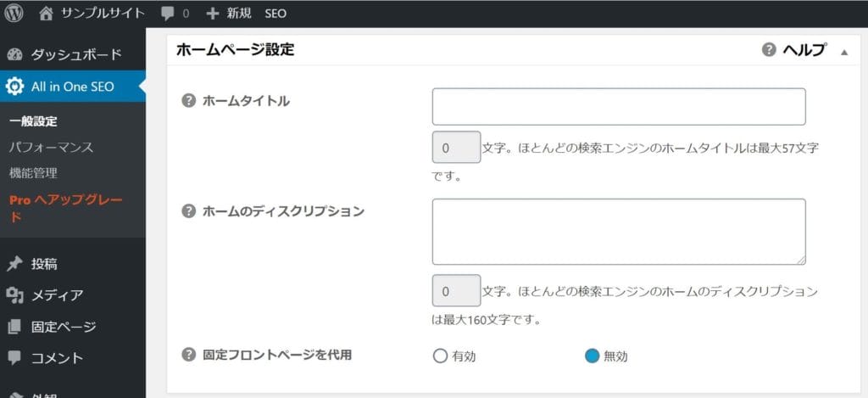Click the help icon beside 固定フロントページを代用

coord(189,354)
